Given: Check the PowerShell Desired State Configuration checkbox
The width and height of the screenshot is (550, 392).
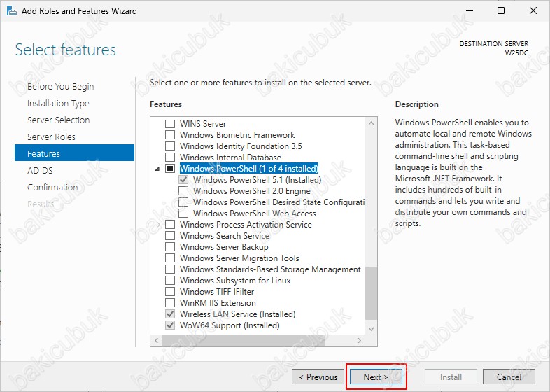Looking at the screenshot, I should tap(183, 202).
